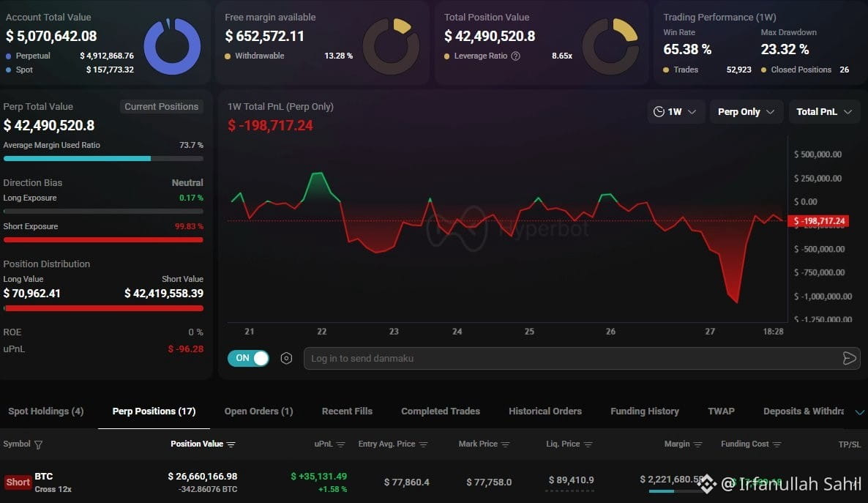The width and height of the screenshot is (868, 503).
Task: Click position value $ 26,660,166.98
Action: [203, 477]
